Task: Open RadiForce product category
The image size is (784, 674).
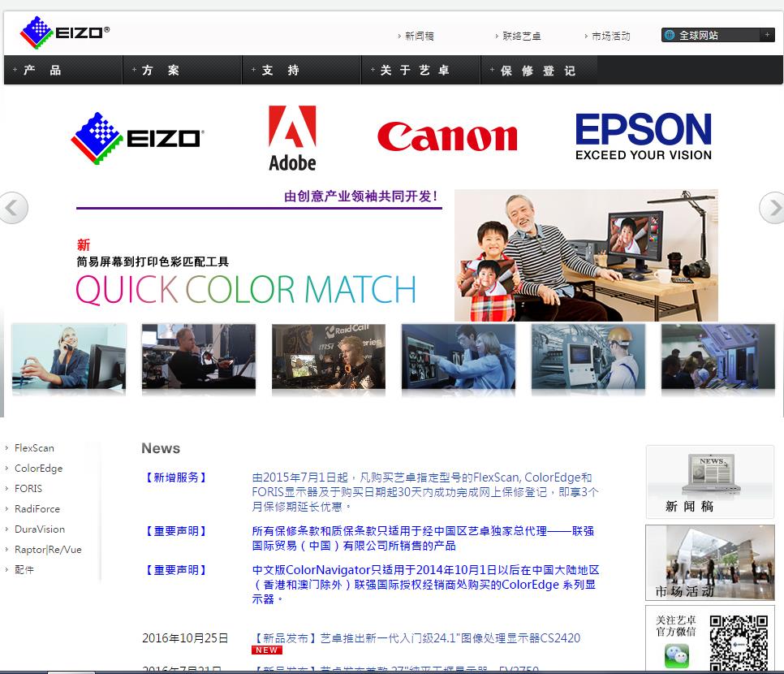Action: (x=37, y=509)
